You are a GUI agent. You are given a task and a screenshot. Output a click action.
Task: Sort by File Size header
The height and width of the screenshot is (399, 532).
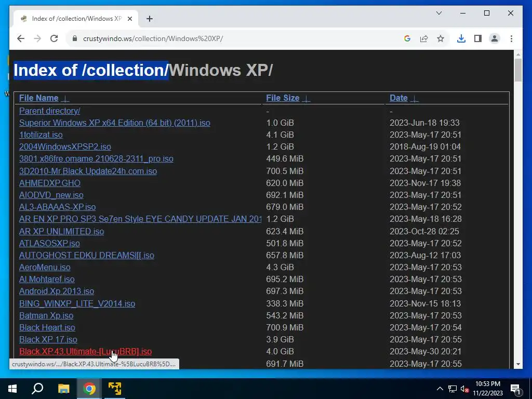(x=283, y=98)
